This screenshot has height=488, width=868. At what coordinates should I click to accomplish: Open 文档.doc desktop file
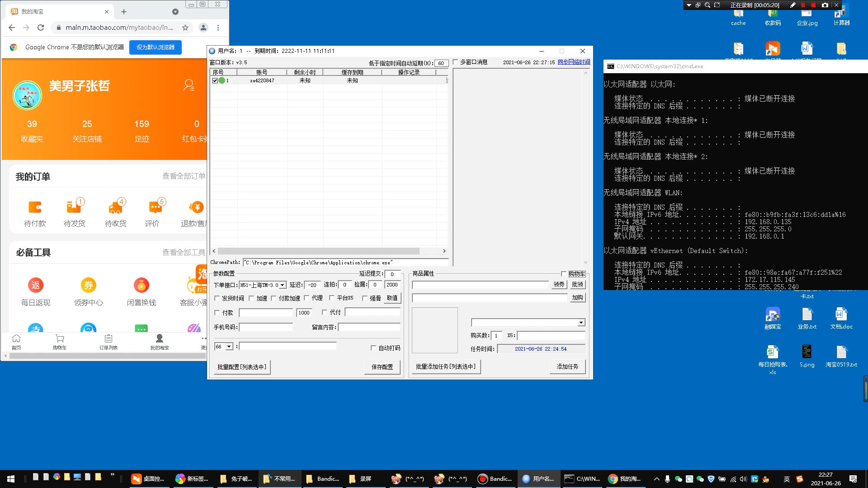click(841, 318)
